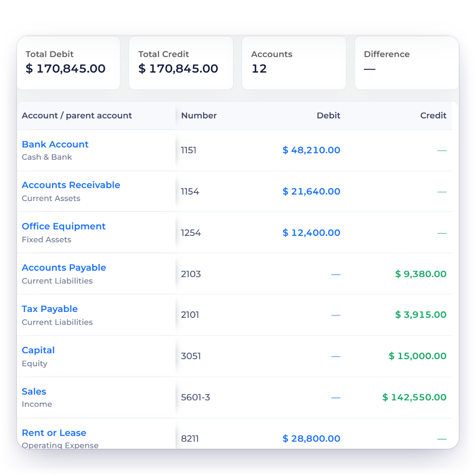Click Current Liabilities under Tax Payable
The width and height of the screenshot is (476, 476).
point(57,322)
